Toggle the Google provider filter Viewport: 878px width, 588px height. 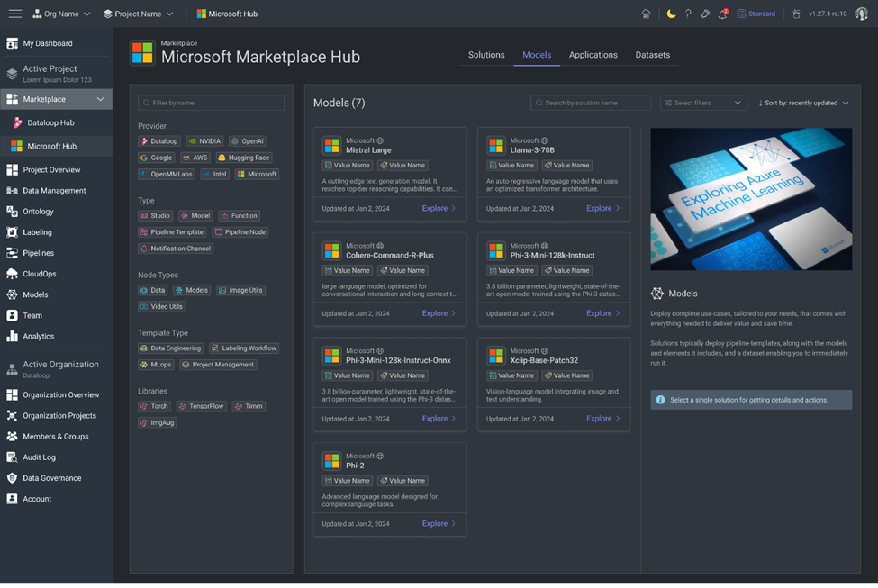[157, 158]
